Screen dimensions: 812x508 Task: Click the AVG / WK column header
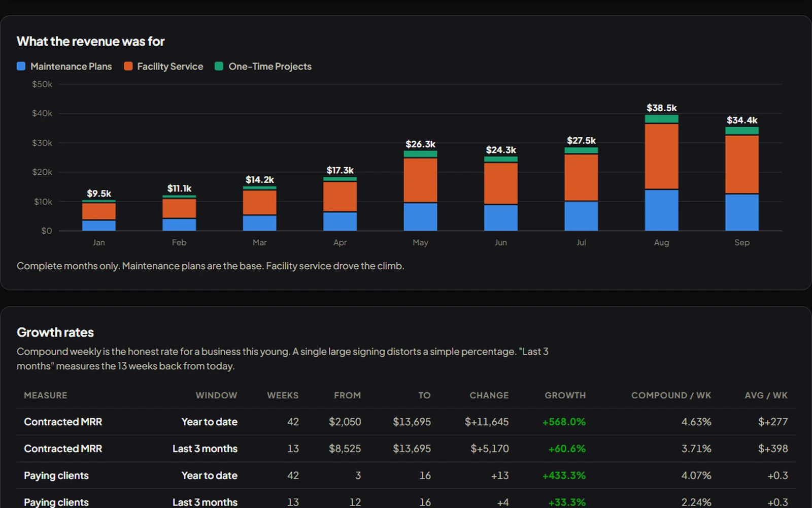pos(766,395)
